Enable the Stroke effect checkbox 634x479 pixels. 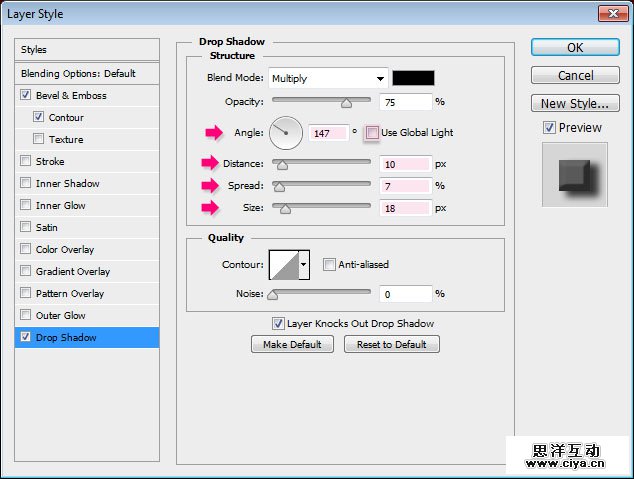[x=25, y=162]
